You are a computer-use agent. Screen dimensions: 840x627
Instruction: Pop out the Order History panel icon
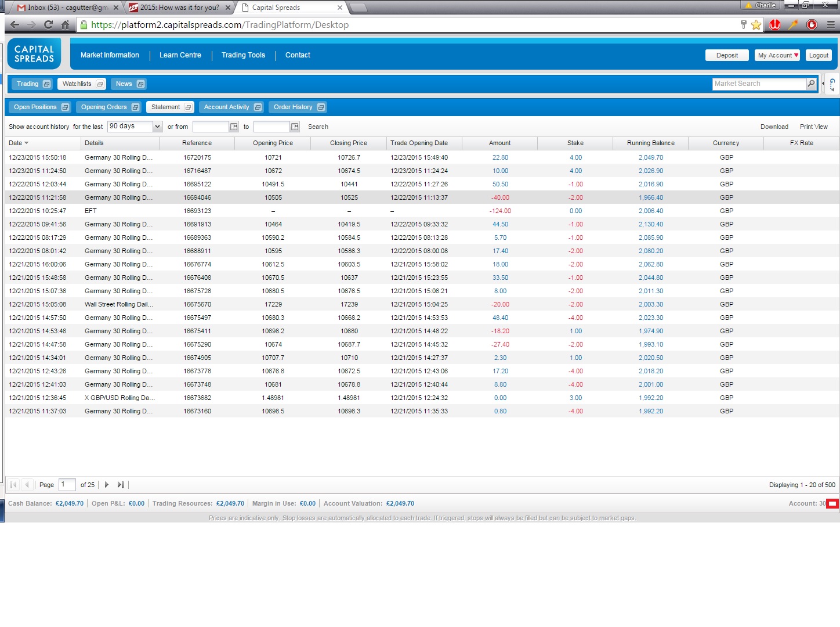point(321,107)
